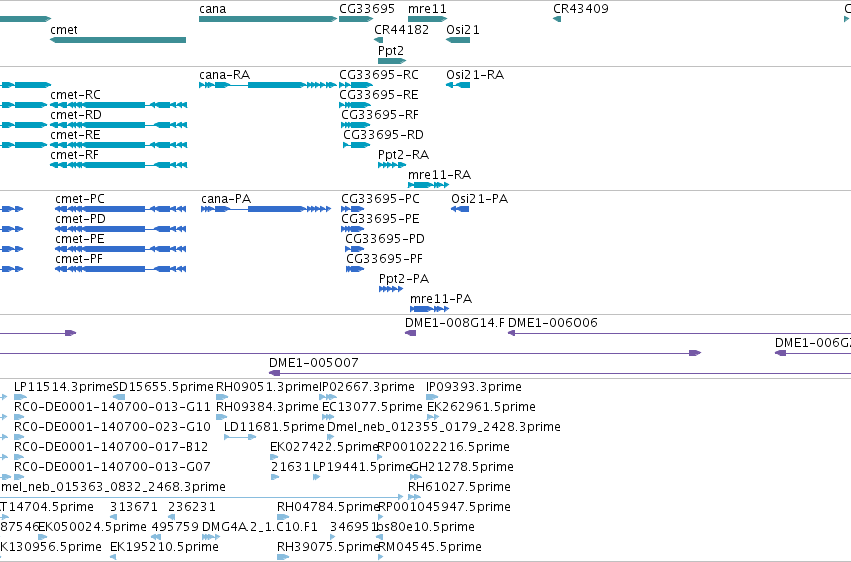The width and height of the screenshot is (851, 562).
Task: Click the cmet-RC transcript label
Action: 75,95
